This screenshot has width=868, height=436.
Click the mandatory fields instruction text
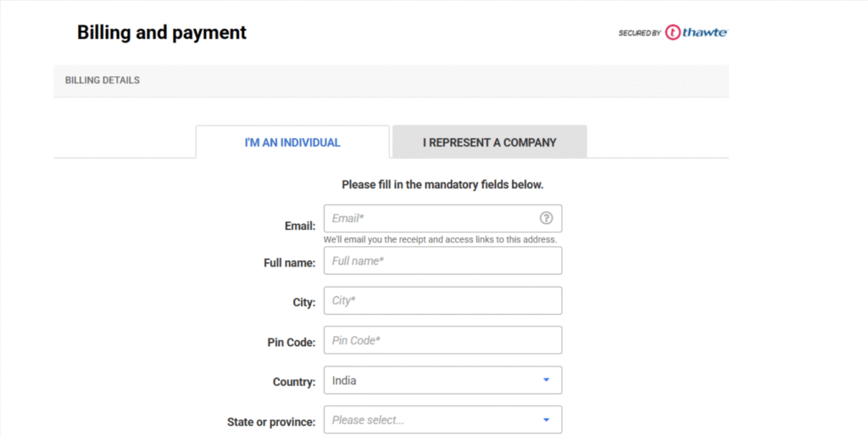click(x=442, y=184)
